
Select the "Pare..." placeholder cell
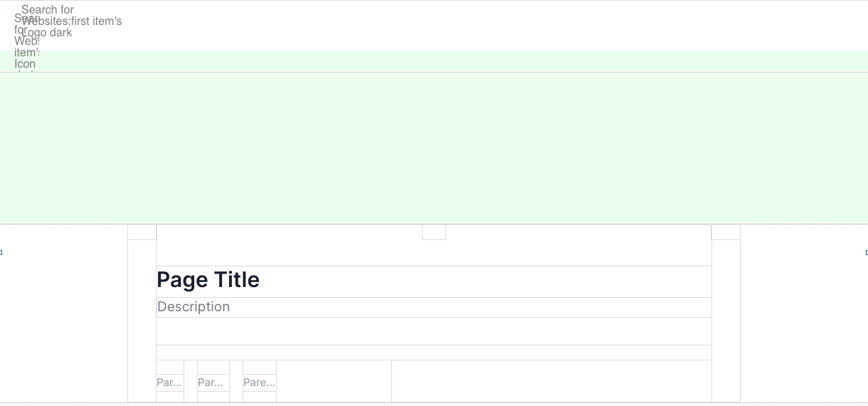tap(259, 382)
